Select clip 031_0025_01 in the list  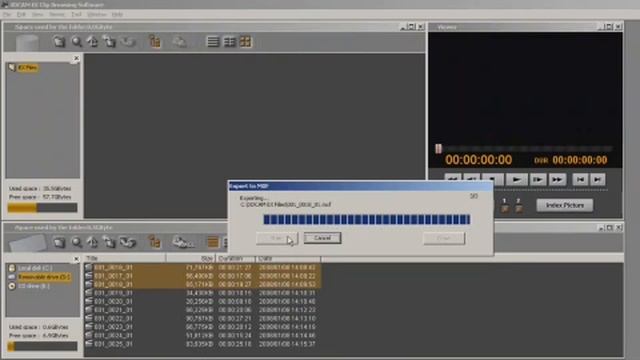203,344
